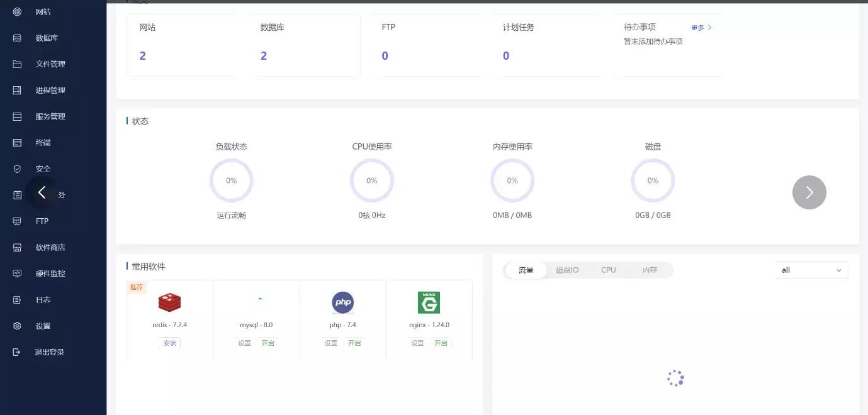Screen dimensions: 868x415
Task: Click the right carousel arrow in 状态
Action: click(809, 192)
